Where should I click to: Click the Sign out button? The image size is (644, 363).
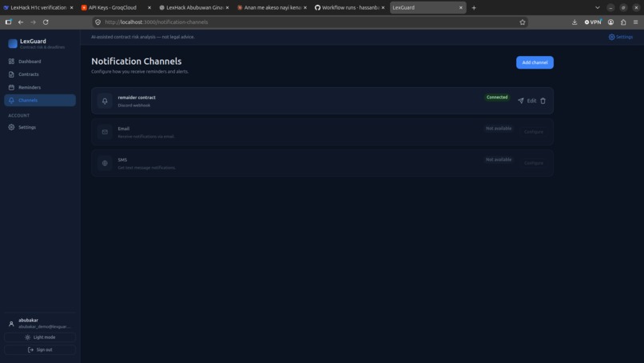pyautogui.click(x=40, y=350)
